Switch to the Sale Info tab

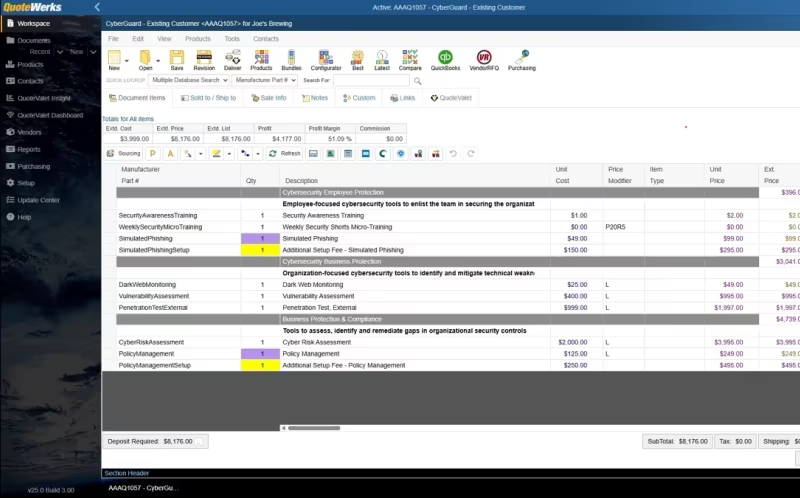[x=269, y=98]
